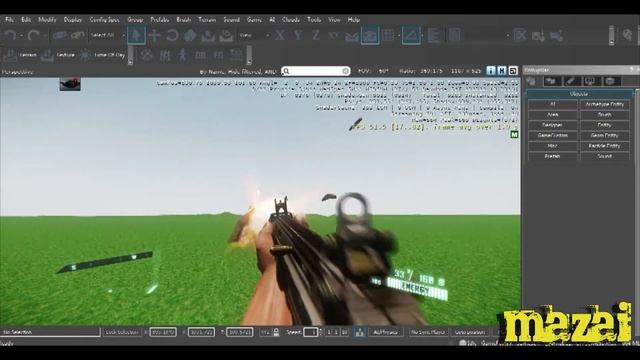Open the Select All filter dropdown

click(107, 36)
